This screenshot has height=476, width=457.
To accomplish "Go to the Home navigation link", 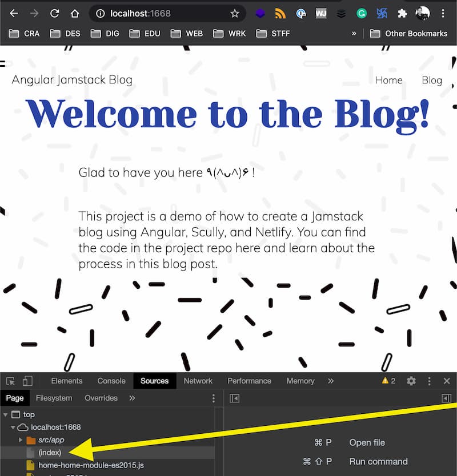I will (x=388, y=80).
